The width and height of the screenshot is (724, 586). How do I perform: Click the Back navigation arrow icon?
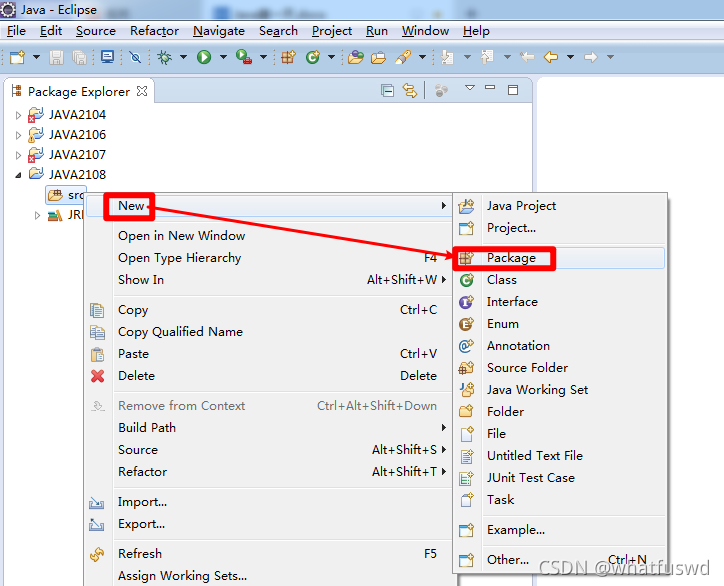point(551,57)
